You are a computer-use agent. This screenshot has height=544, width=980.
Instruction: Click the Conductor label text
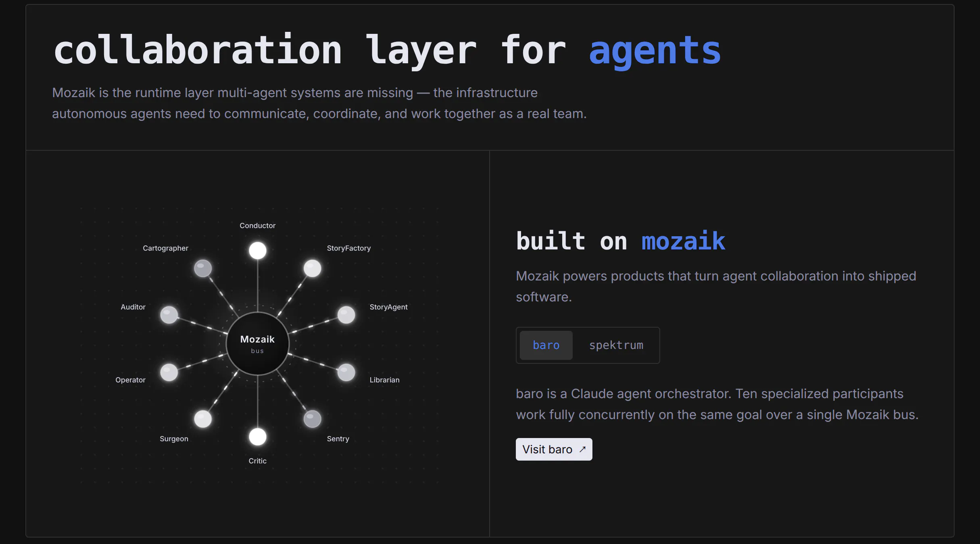pos(258,226)
